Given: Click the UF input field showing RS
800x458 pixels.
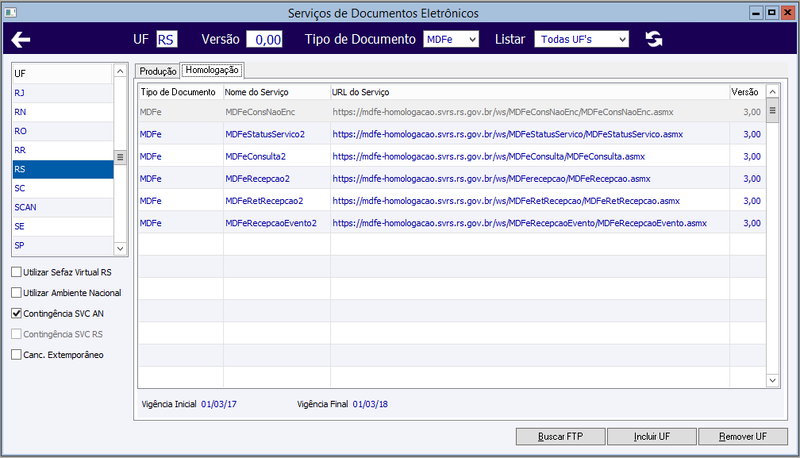Looking at the screenshot, I should coord(166,39).
